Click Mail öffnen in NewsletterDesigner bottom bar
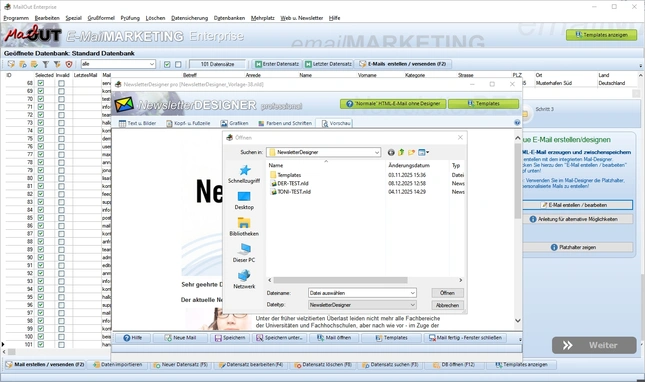The height and width of the screenshot is (382, 645). coord(334,338)
